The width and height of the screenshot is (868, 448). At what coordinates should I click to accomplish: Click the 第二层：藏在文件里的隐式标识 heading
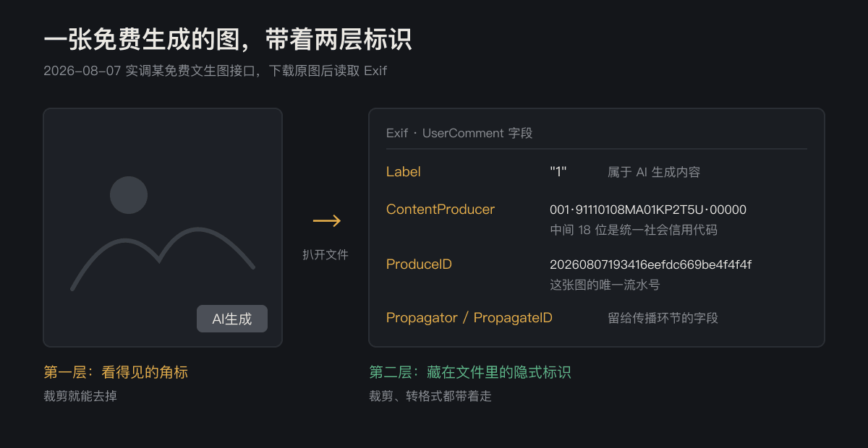click(x=470, y=372)
